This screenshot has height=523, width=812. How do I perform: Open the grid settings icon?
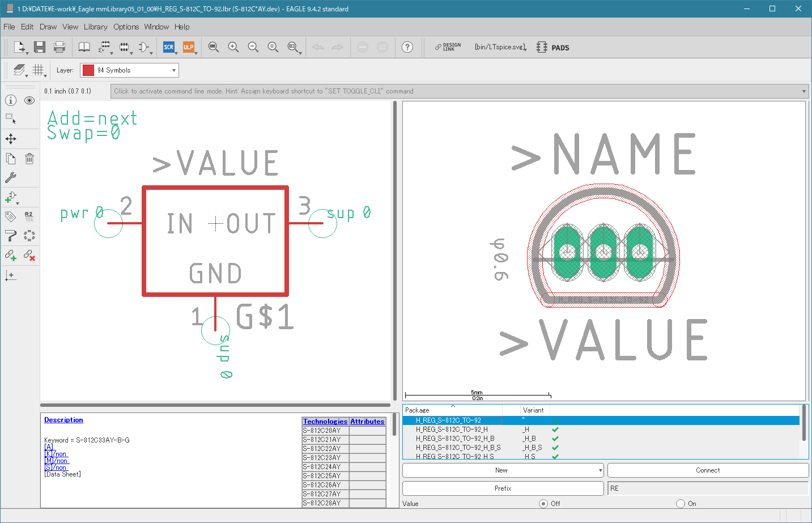tap(39, 70)
